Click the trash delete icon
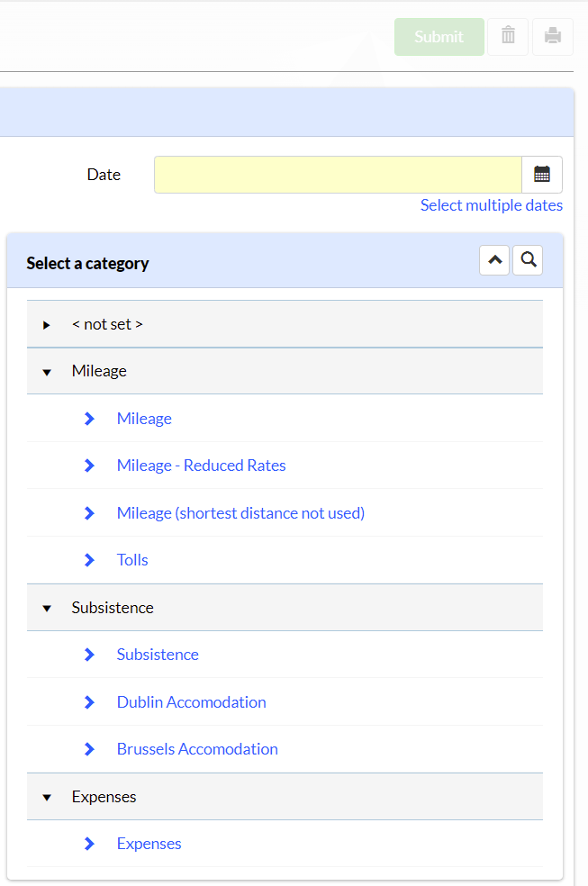Image resolution: width=588 pixels, height=886 pixels. click(508, 37)
